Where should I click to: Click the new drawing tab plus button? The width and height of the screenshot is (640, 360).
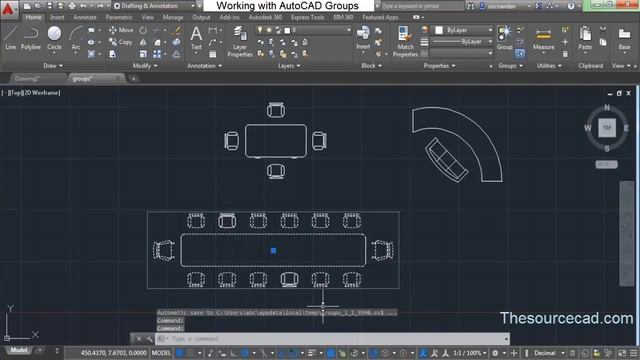[x=133, y=79]
